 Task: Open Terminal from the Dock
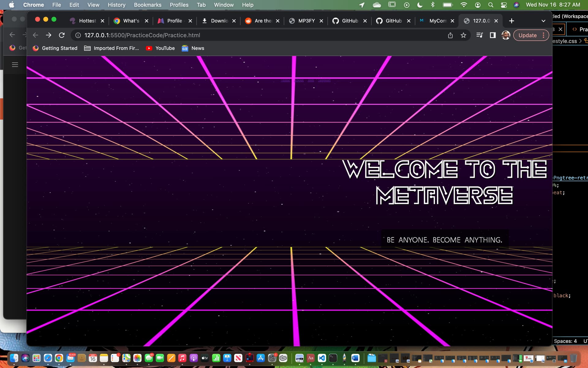333,358
